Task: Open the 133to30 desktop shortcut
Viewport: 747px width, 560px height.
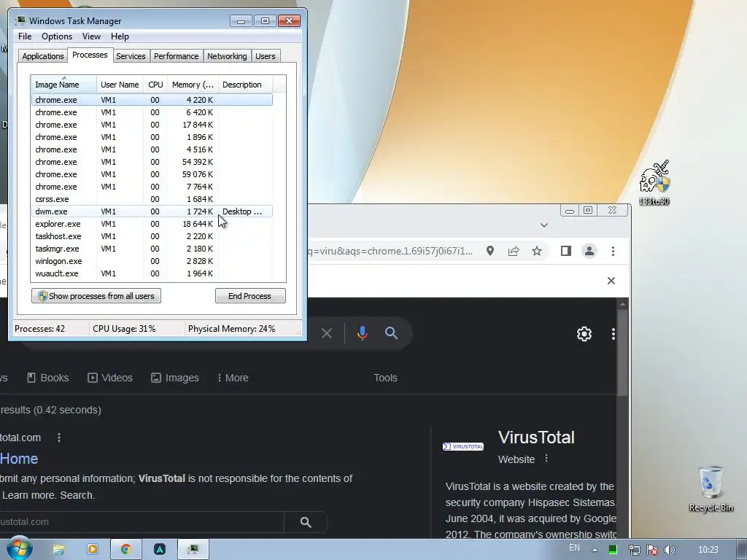Action: point(654,183)
